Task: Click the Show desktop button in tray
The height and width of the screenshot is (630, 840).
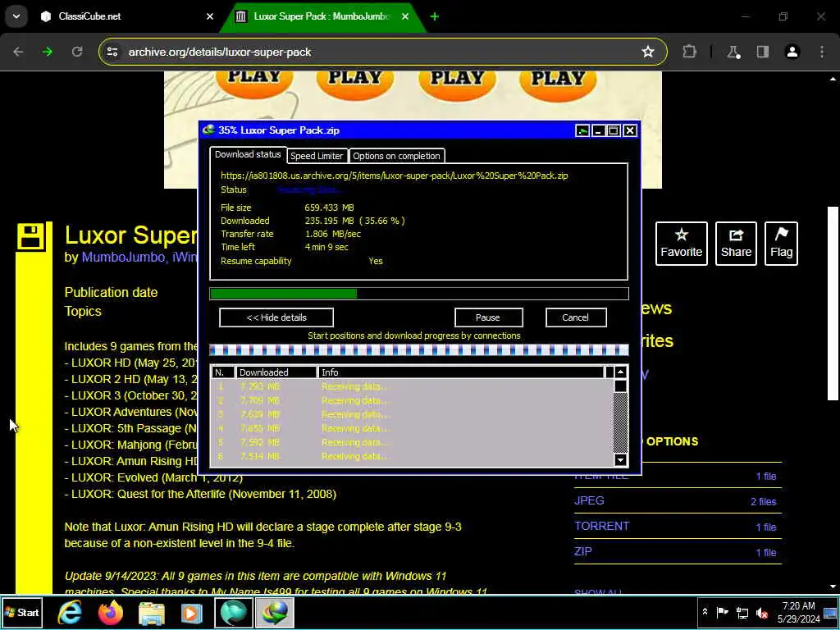Action: [x=830, y=612]
